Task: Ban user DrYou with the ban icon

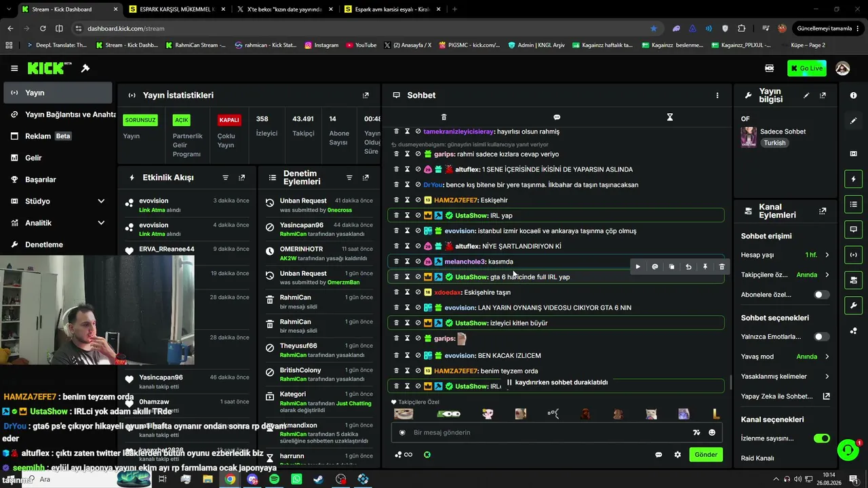Action: (418, 184)
